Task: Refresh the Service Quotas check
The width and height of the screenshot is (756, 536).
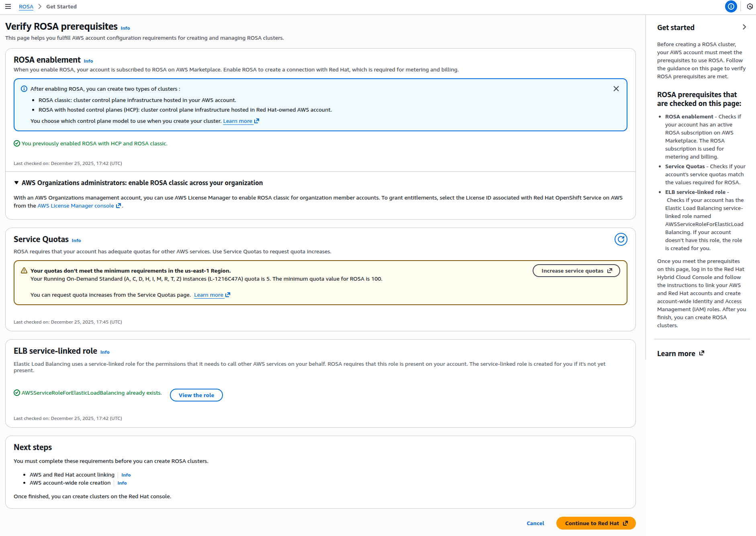Action: click(x=621, y=239)
